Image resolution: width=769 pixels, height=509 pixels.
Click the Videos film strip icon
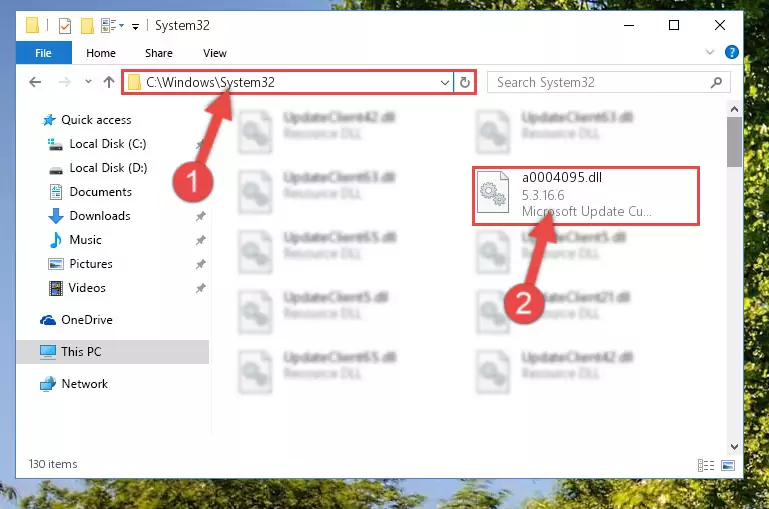(x=55, y=288)
